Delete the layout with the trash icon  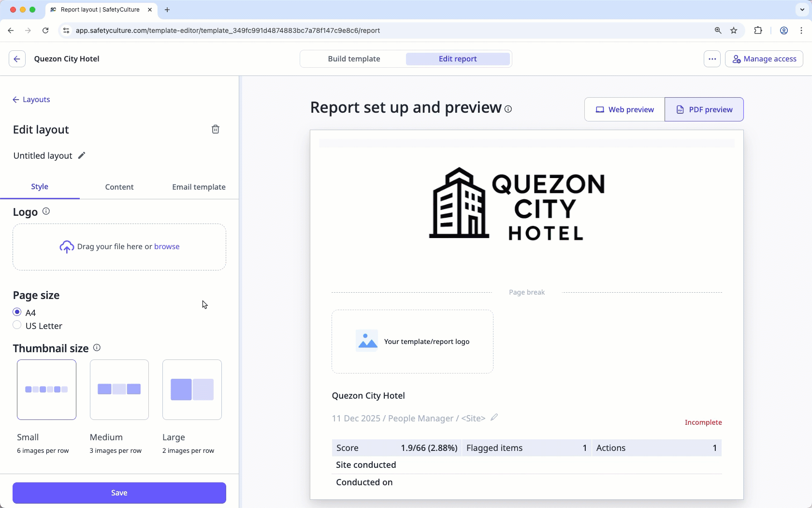coord(216,129)
